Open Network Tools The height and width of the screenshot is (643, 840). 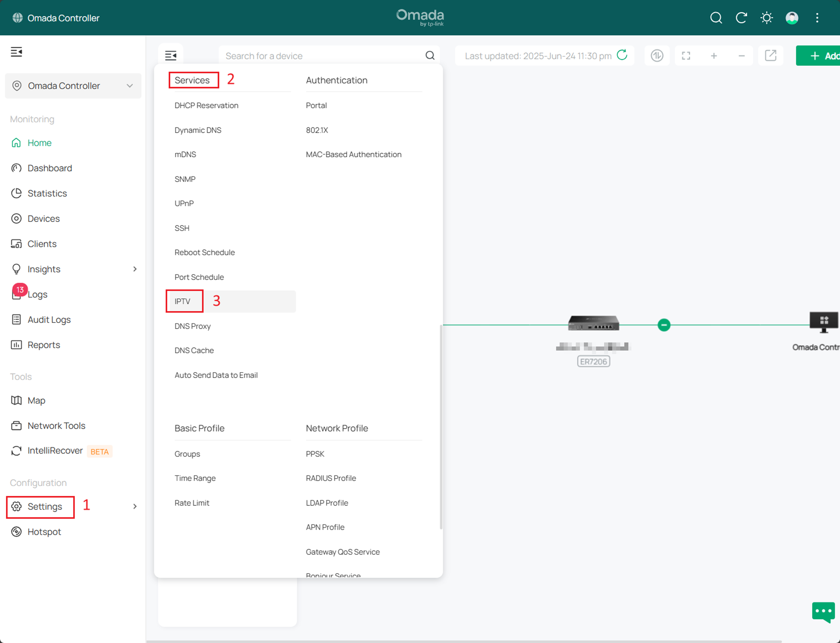56,426
